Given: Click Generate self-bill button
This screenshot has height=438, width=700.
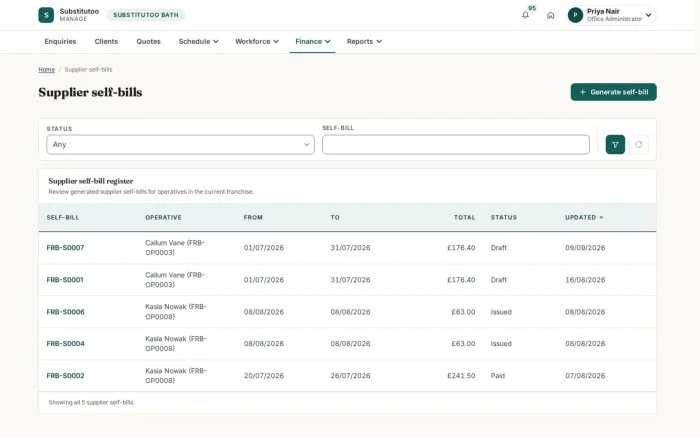Looking at the screenshot, I should (x=613, y=92).
